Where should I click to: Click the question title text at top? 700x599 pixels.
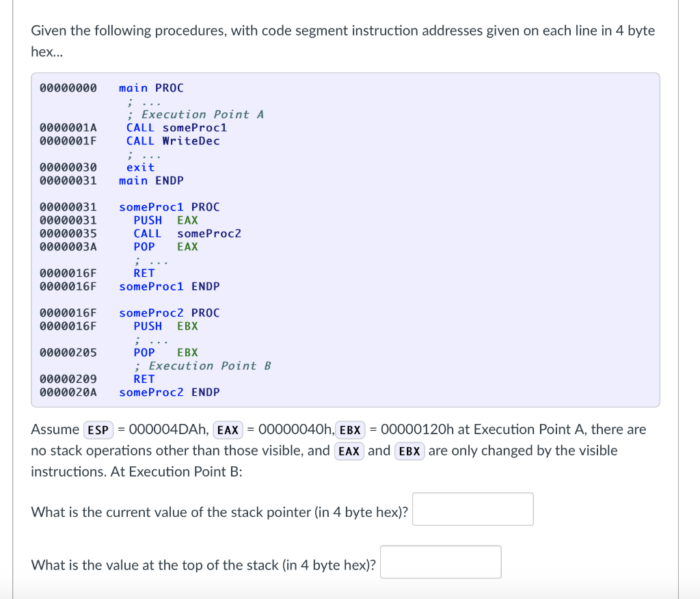pyautogui.click(x=342, y=31)
